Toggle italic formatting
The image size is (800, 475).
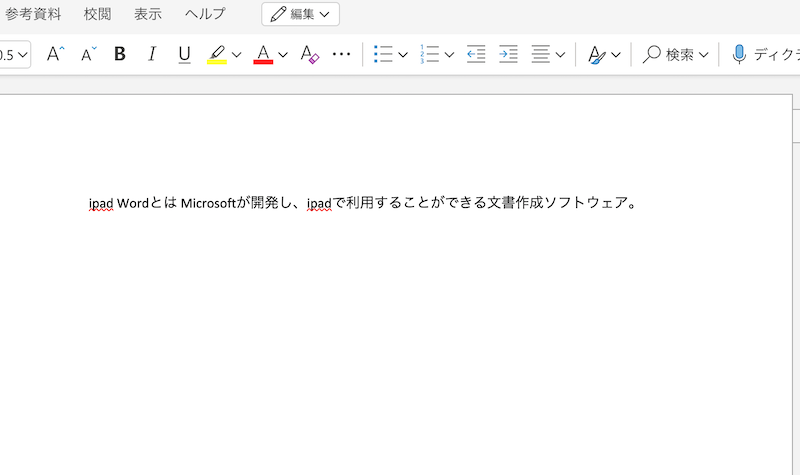[152, 54]
